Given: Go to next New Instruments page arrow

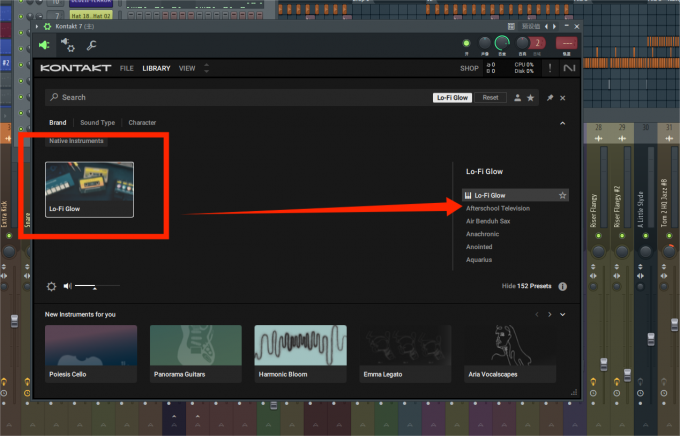Looking at the screenshot, I should click(x=550, y=315).
